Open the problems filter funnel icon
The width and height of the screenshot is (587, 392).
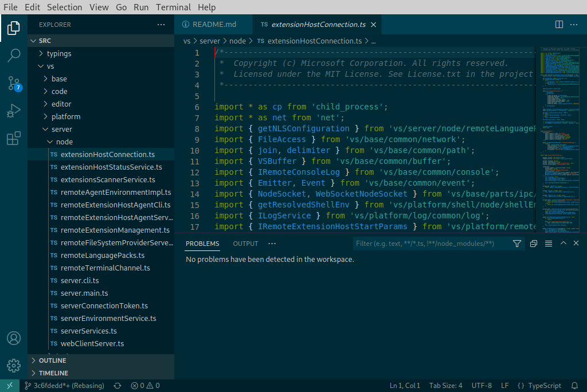tap(516, 244)
